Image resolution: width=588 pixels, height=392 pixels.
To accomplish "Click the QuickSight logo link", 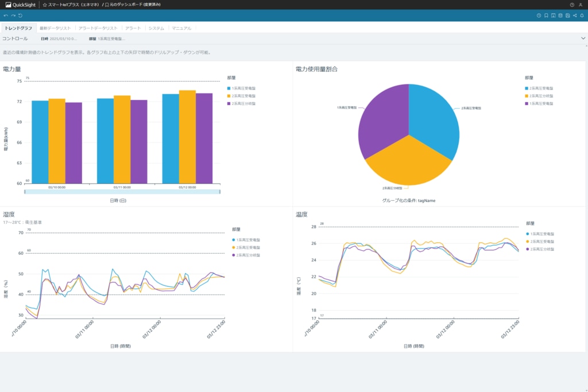I will point(20,5).
